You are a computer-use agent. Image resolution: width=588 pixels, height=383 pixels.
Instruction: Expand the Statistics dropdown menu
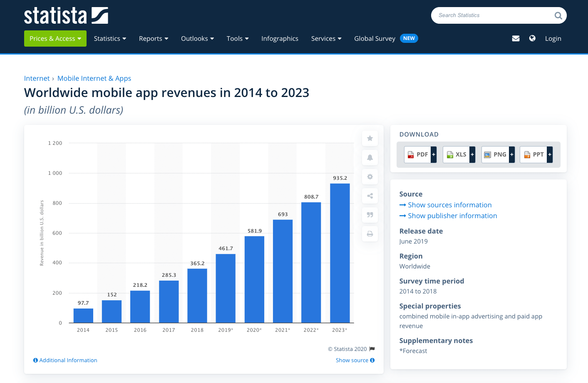coord(110,38)
